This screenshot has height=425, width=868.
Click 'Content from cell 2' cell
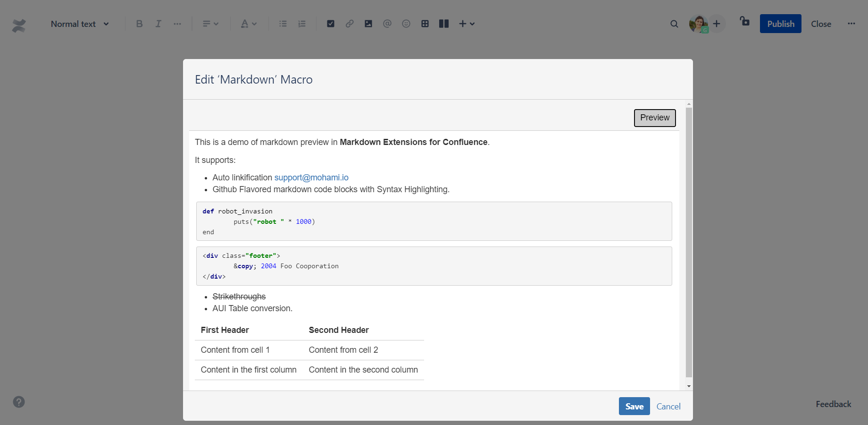coord(364,350)
